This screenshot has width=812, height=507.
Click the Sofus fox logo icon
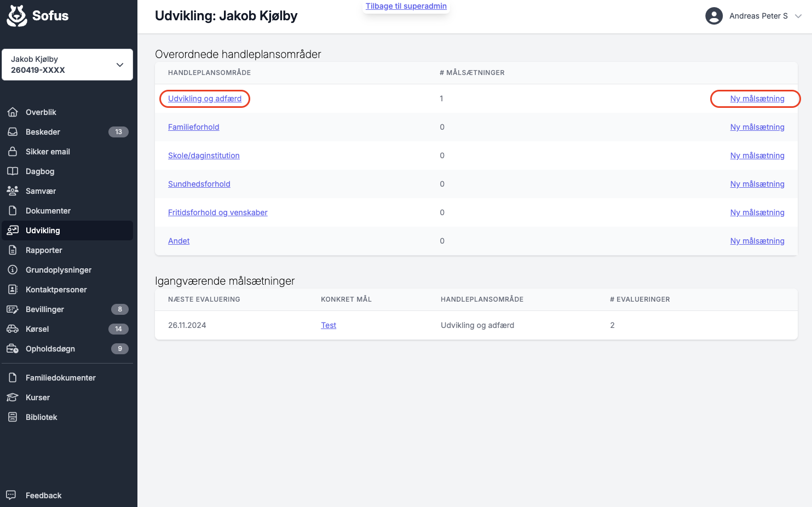16,16
